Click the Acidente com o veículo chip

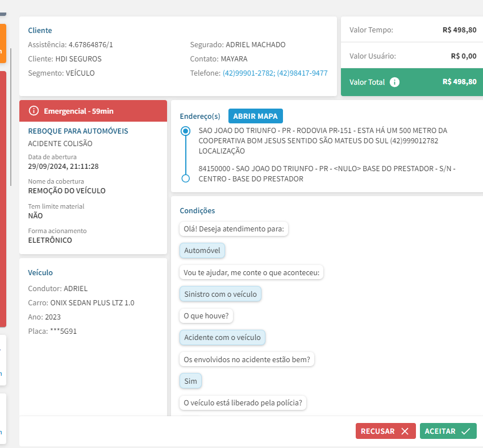pos(222,337)
